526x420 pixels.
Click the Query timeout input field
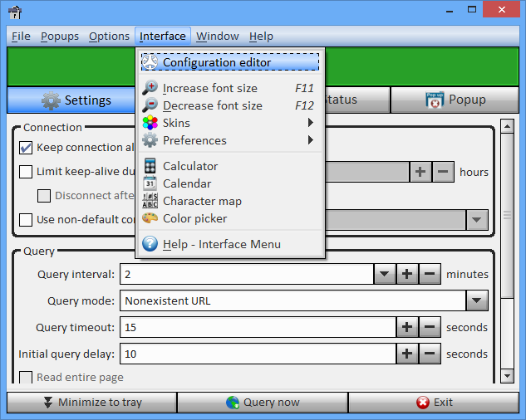258,327
